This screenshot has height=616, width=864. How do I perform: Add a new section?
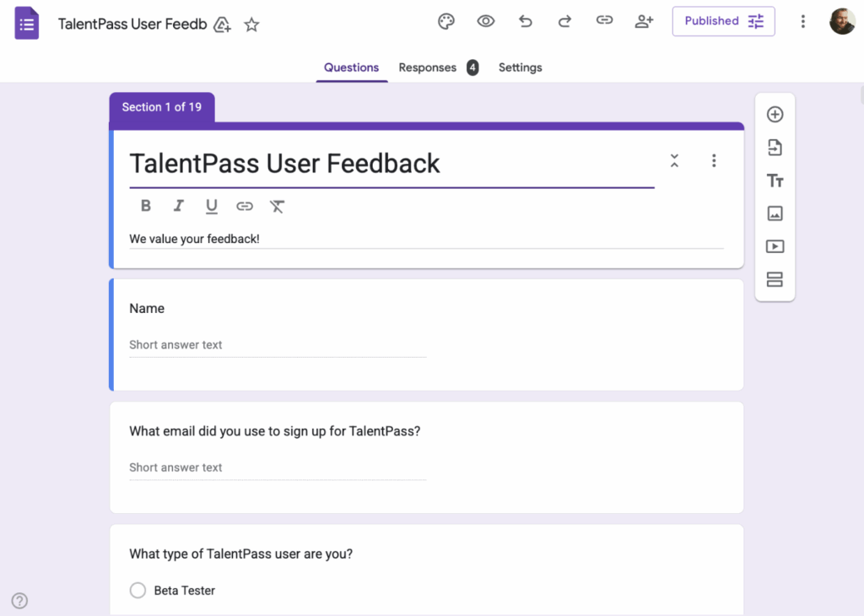[775, 279]
